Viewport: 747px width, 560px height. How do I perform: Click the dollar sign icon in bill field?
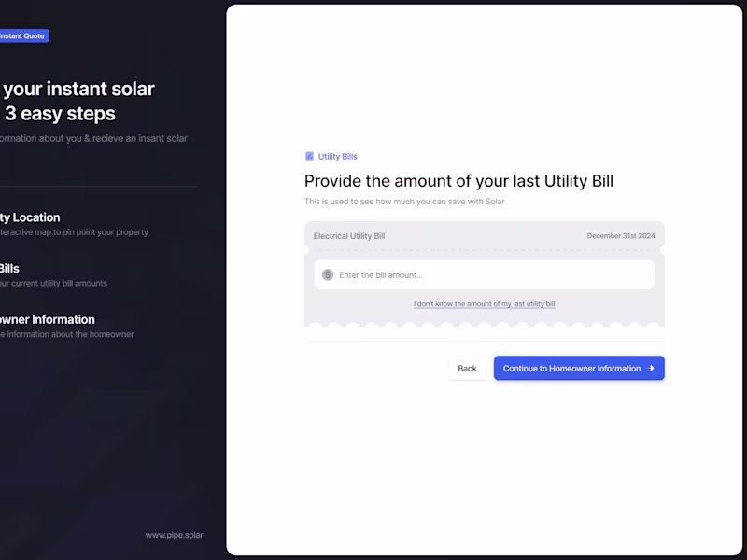[x=328, y=275]
